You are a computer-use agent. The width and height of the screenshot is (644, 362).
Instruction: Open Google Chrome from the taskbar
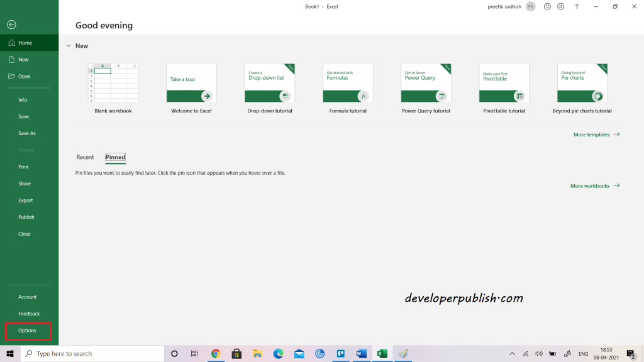(x=216, y=353)
